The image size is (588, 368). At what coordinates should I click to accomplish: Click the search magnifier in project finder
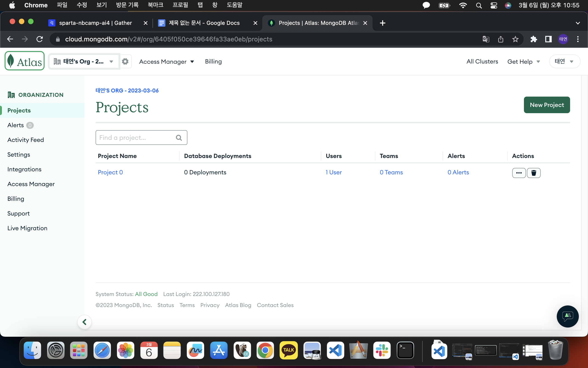179,138
